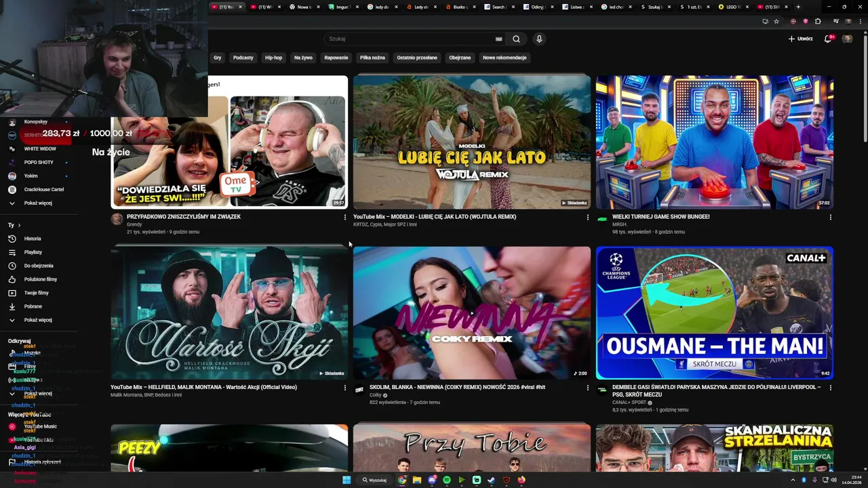Click the Utwórz create button

click(x=801, y=39)
